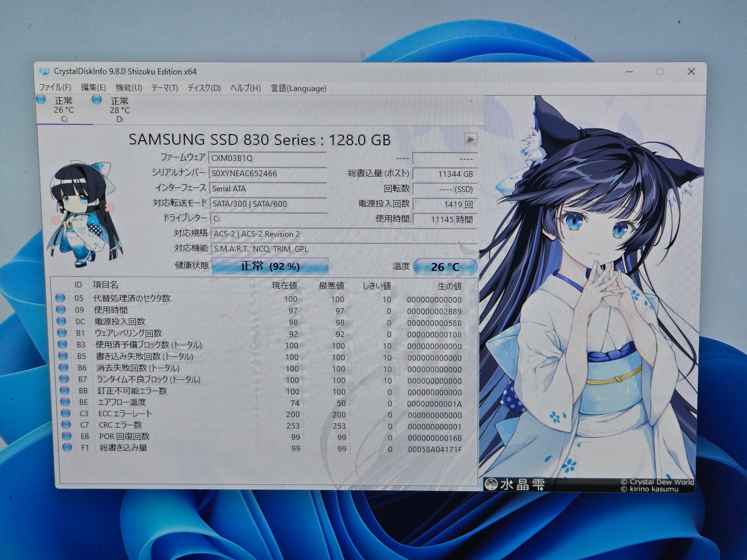Open the 機能(U) menu
This screenshot has height=560, width=747.
129,88
